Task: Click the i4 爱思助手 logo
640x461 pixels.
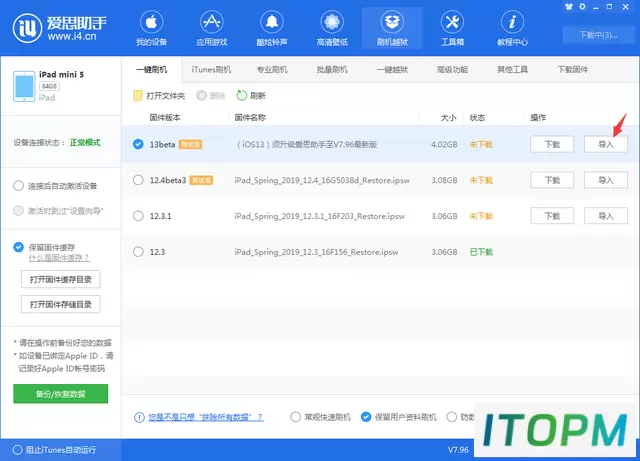Action: click(x=60, y=28)
